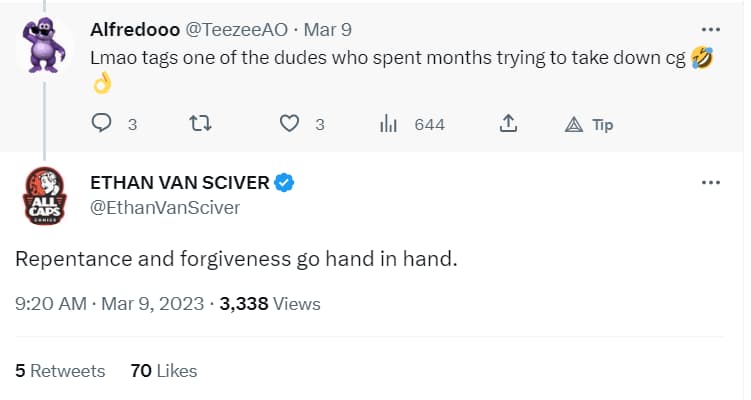Open the @TeezeeAO handle link

point(236,30)
